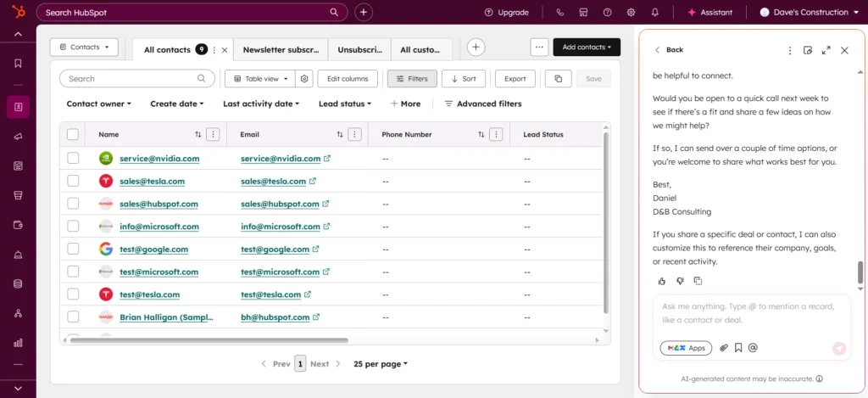Select the service@nvidia.com row checkbox
Screen dimensions: 868x398
pyautogui.click(x=73, y=158)
